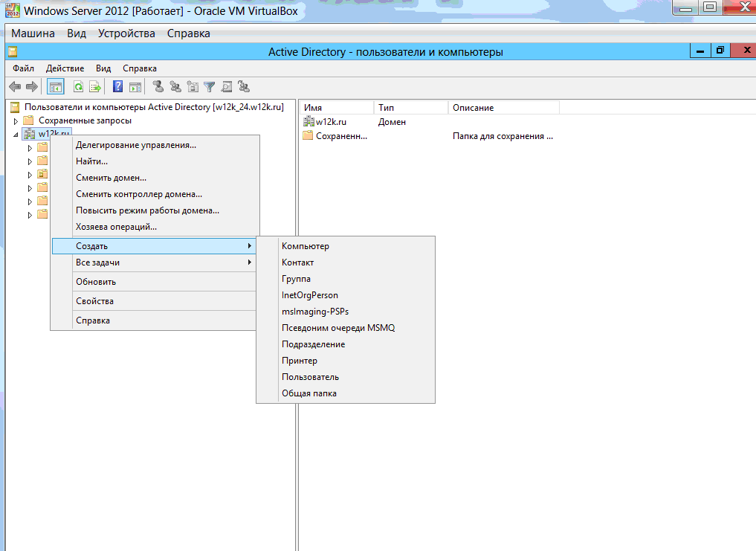
Task: Expand the Сохраненные запросы tree node
Action: 16,120
